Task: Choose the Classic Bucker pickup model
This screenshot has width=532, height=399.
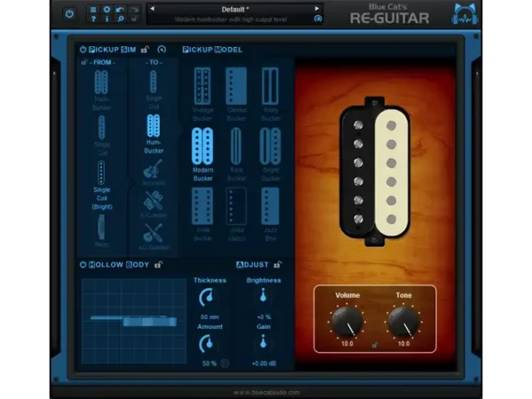Action: click(237, 94)
